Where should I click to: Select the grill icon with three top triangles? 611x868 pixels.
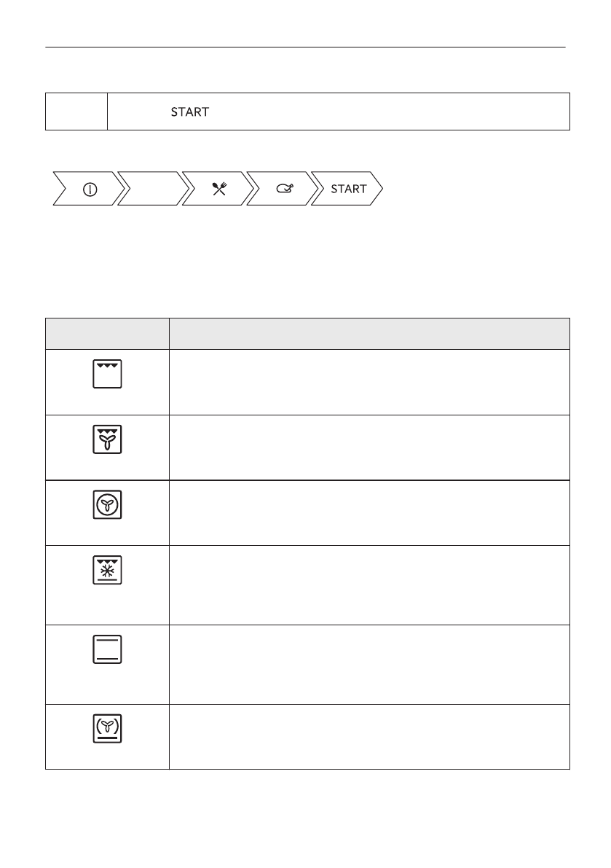coord(108,375)
